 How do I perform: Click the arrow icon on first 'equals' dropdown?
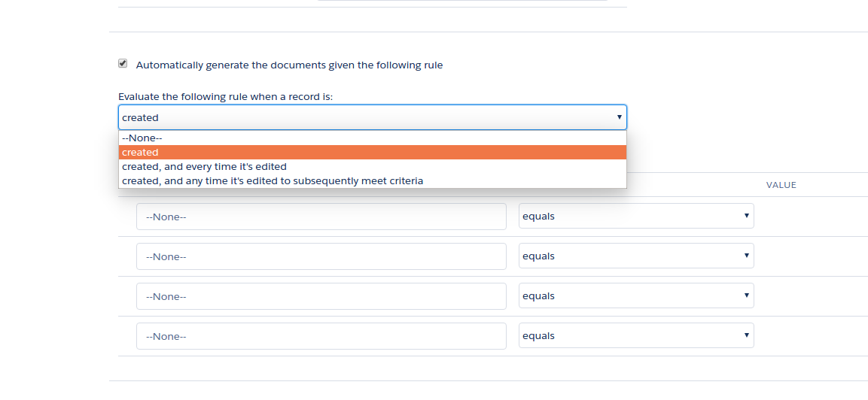(746, 215)
